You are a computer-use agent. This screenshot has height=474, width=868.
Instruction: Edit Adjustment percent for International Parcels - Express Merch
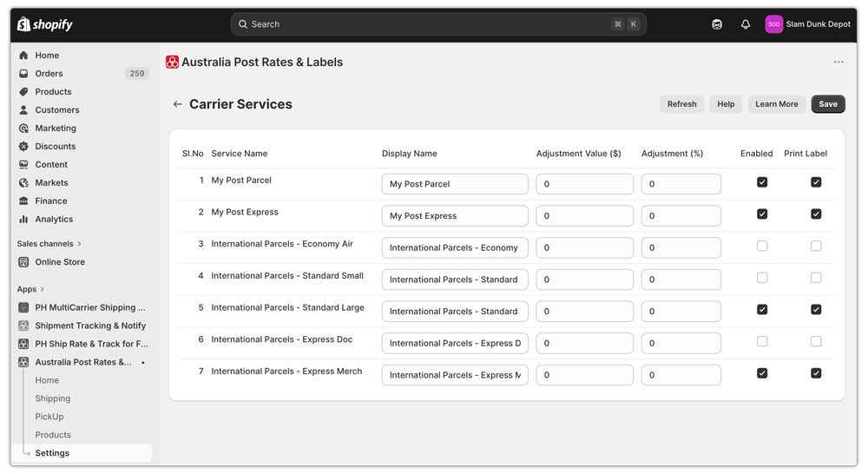point(681,375)
